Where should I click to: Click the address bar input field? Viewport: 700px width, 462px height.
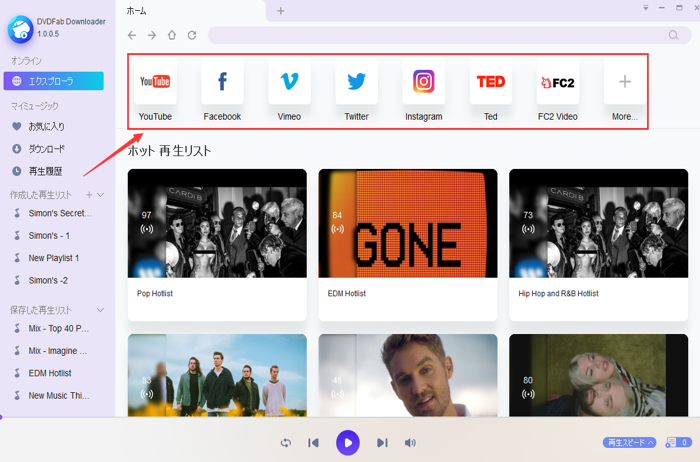tap(450, 35)
